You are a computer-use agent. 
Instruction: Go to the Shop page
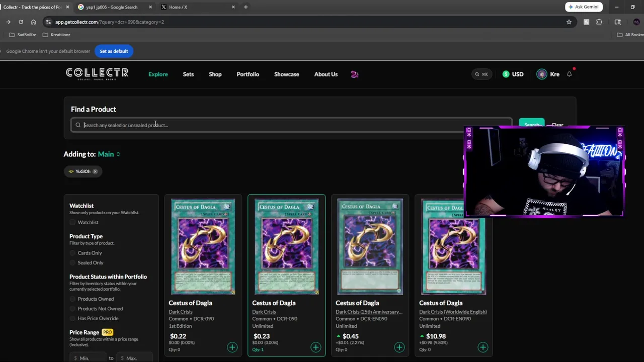[215, 74]
